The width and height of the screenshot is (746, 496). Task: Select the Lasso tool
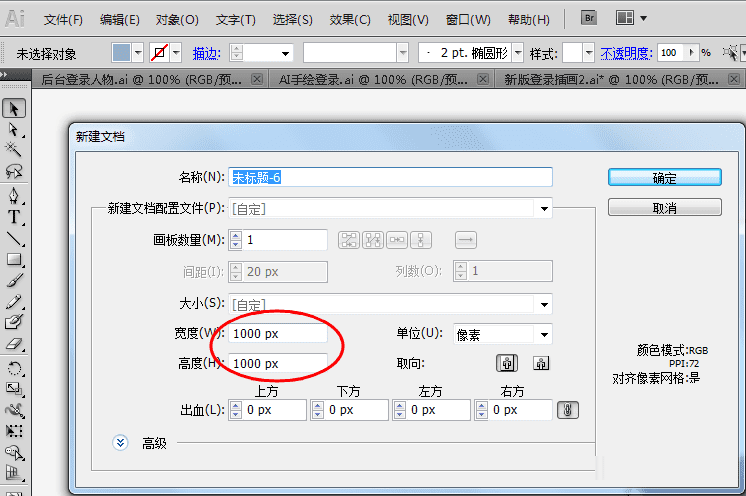(14, 171)
